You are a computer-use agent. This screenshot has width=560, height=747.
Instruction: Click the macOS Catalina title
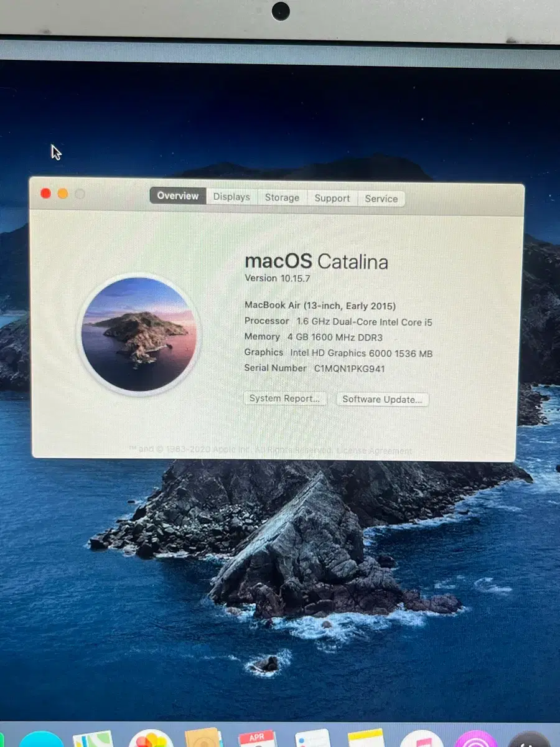pos(316,261)
